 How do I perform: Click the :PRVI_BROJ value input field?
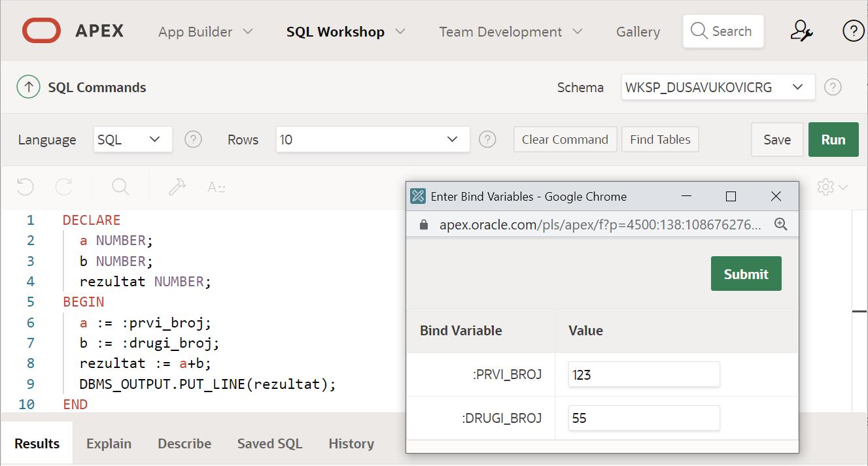[643, 374]
